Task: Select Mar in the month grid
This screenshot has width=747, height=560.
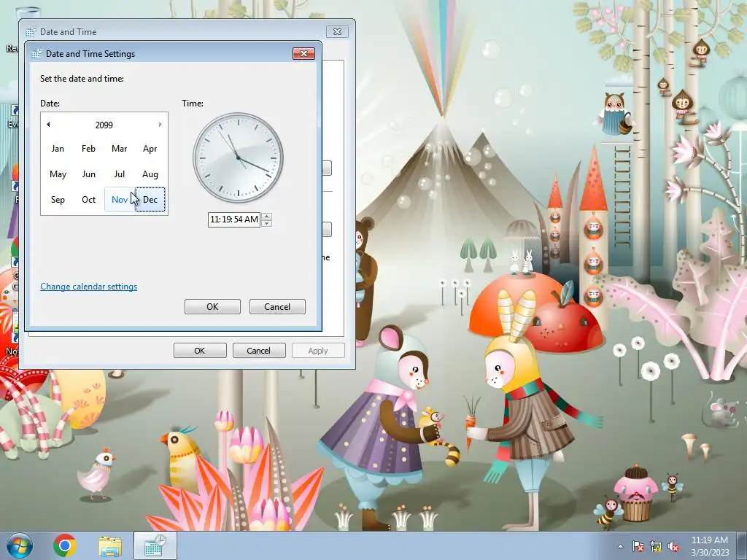Action: [119, 149]
